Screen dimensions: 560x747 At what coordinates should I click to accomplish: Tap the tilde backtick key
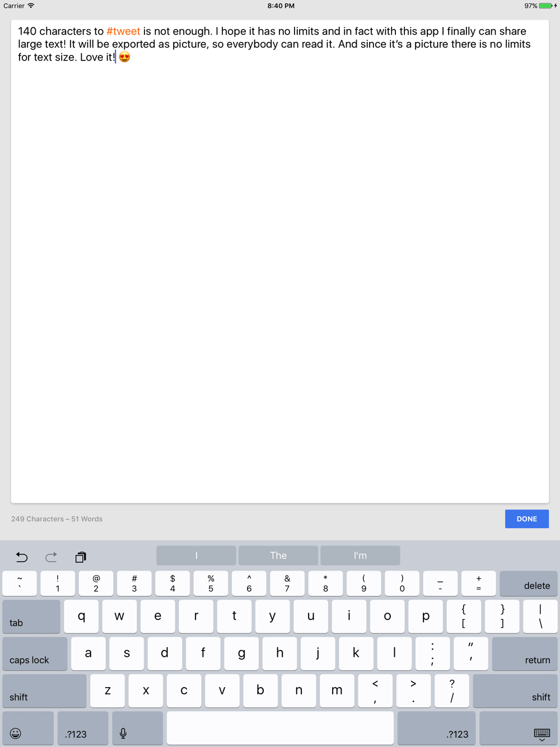20,583
